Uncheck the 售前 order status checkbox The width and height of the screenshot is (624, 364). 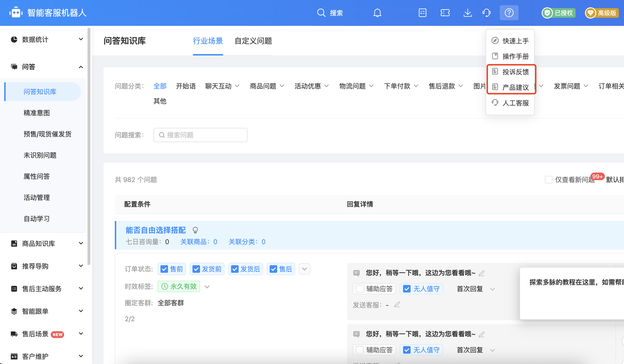click(164, 269)
